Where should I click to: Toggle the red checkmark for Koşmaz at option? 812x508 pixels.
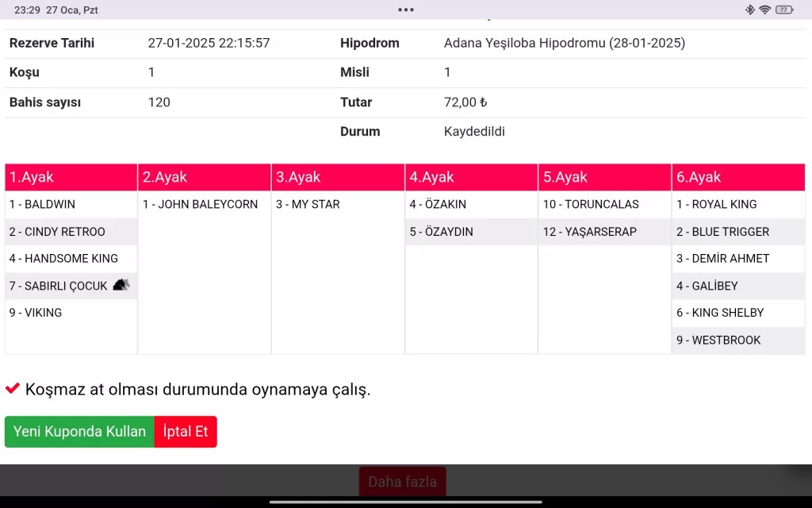tap(13, 389)
